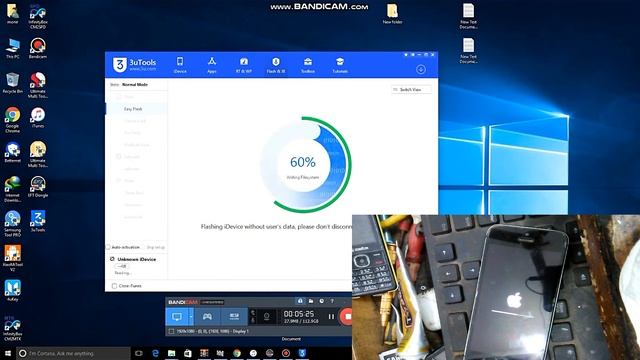This screenshot has width=640, height=360.
Task: Click the 3uTools logo in header
Action: point(135,64)
